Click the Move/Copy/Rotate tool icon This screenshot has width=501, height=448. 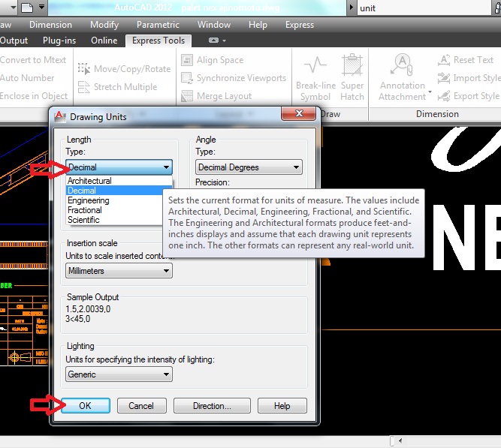pos(84,68)
